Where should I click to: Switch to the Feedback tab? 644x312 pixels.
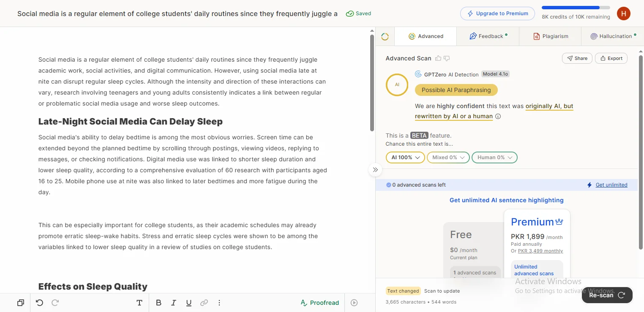click(x=488, y=36)
